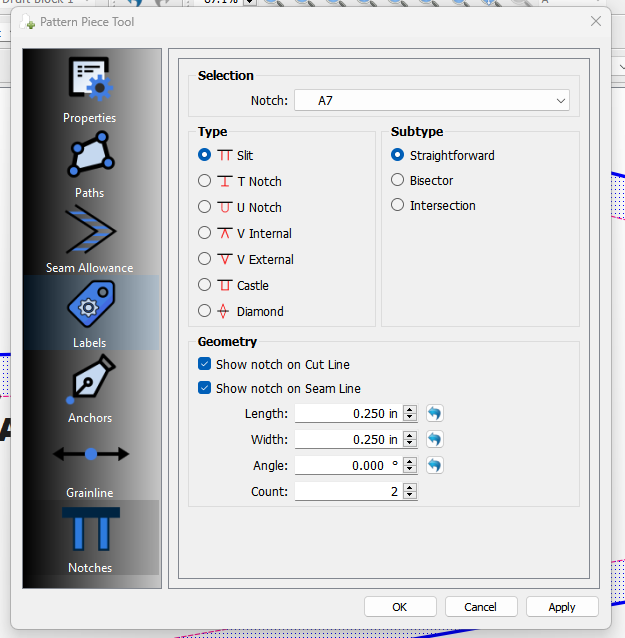Click into the Angle input field
625x638 pixels.
pos(349,465)
